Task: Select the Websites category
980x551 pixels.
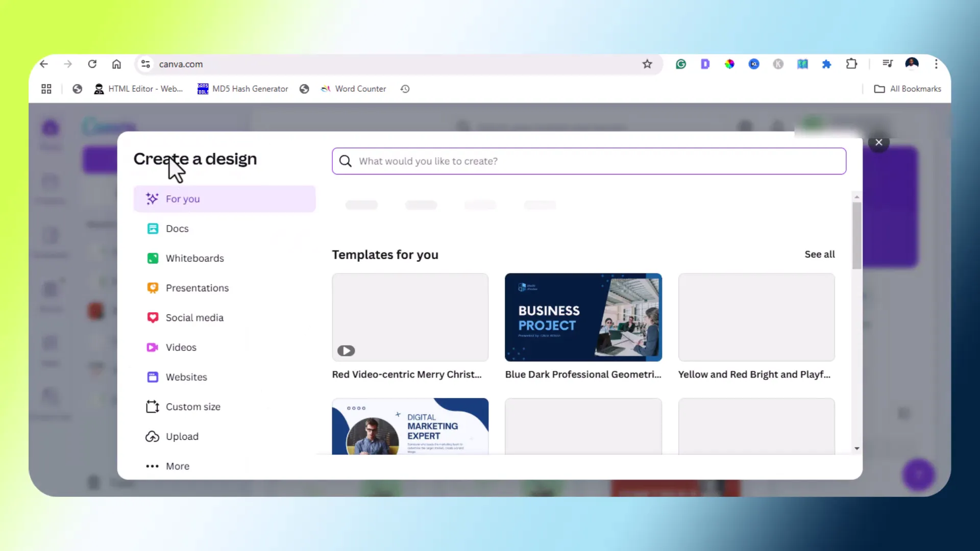Action: point(225,377)
